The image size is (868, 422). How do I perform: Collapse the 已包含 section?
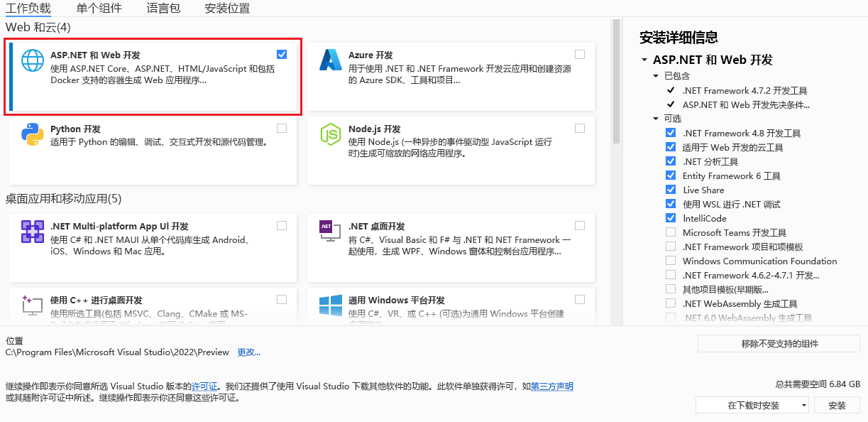click(657, 76)
